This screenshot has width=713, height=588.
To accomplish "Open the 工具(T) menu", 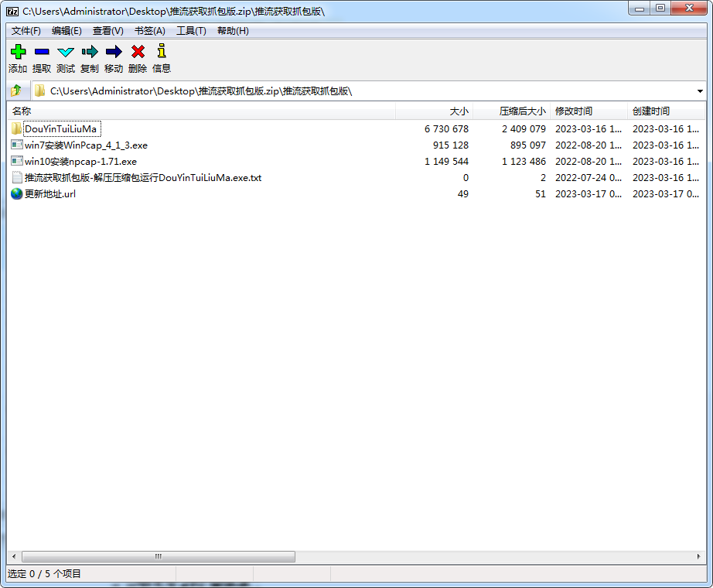I will tap(191, 31).
